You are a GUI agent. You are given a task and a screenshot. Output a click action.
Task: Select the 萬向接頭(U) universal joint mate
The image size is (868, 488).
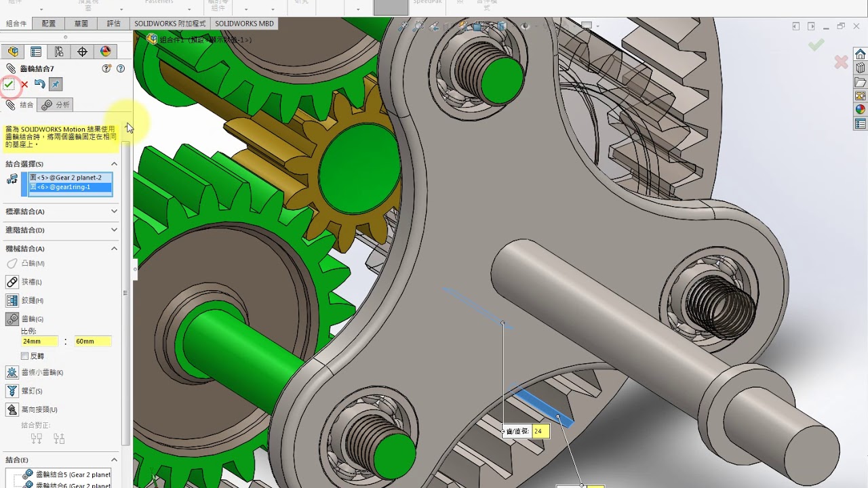click(x=31, y=409)
